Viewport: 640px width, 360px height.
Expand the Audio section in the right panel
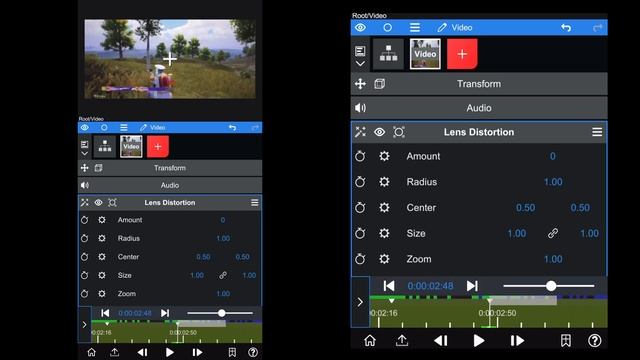[479, 108]
